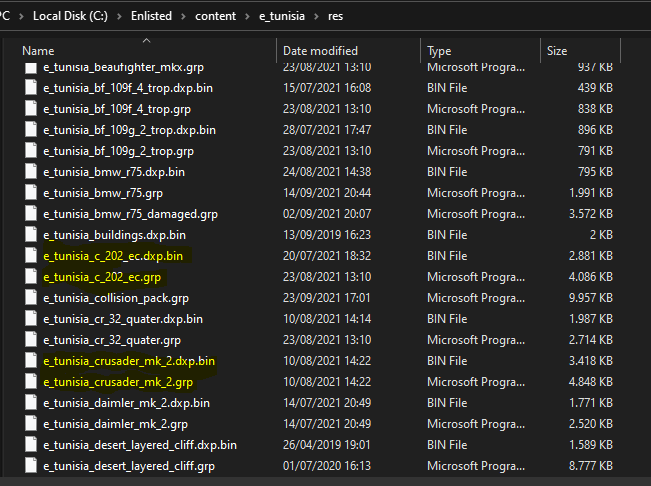Select highlighted file e_tunisia_c_202_ec.grp

click(x=102, y=277)
